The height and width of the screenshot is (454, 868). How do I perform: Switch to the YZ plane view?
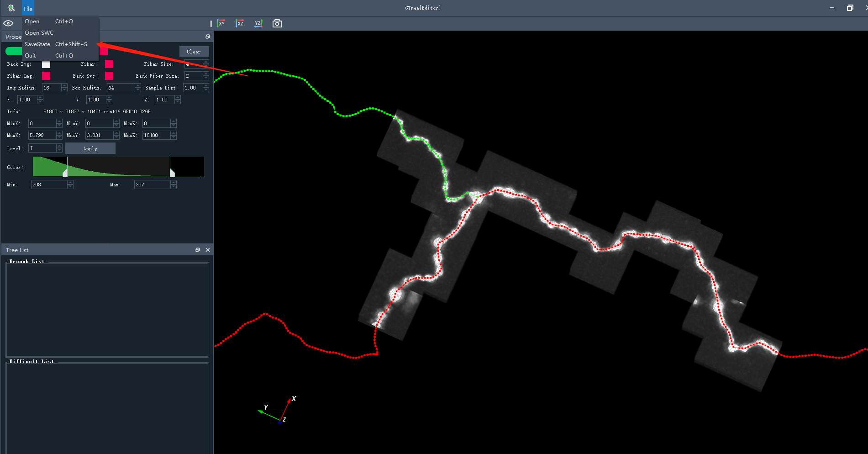tap(258, 23)
